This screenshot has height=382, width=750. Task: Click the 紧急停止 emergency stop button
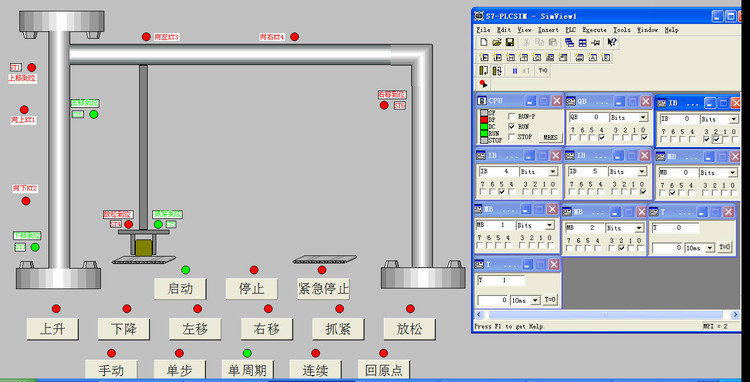323,289
